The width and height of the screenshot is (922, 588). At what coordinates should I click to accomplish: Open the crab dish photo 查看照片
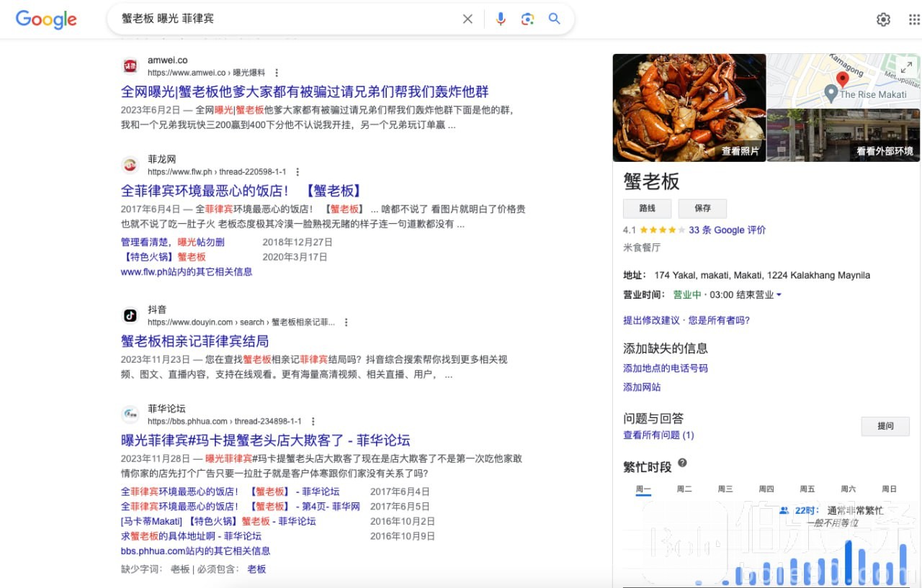(689, 108)
